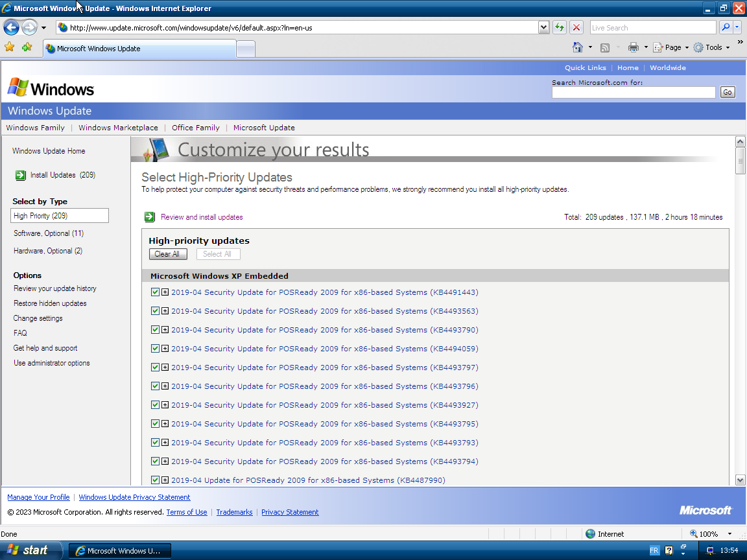
Task: Click the Home page house icon
Action: tap(577, 47)
